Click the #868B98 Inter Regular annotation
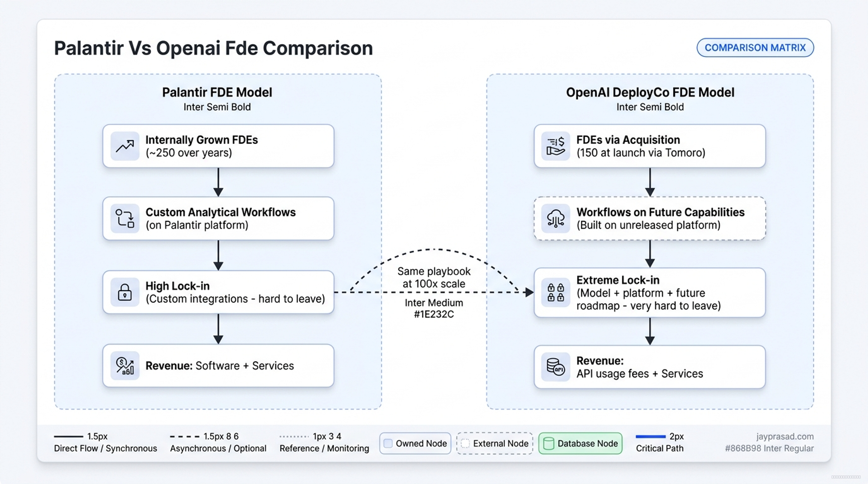Viewport: 868px width, 484px height. [x=769, y=448]
